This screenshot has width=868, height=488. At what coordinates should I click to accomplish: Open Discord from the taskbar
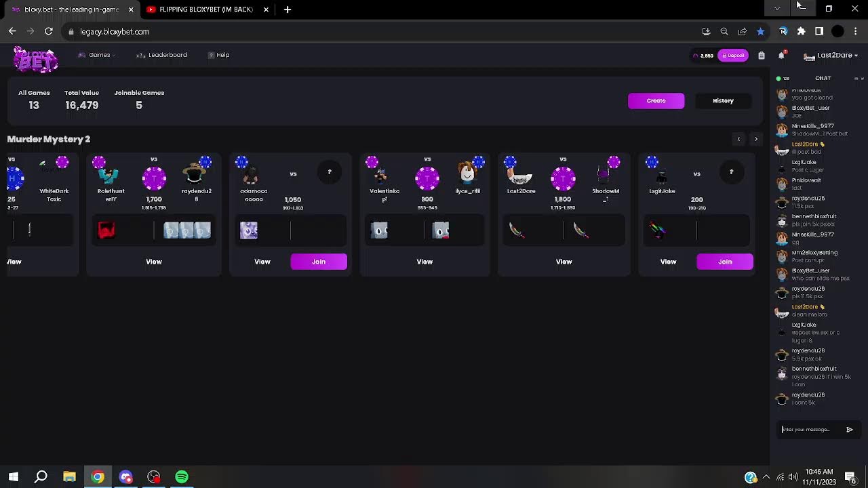pos(125,477)
